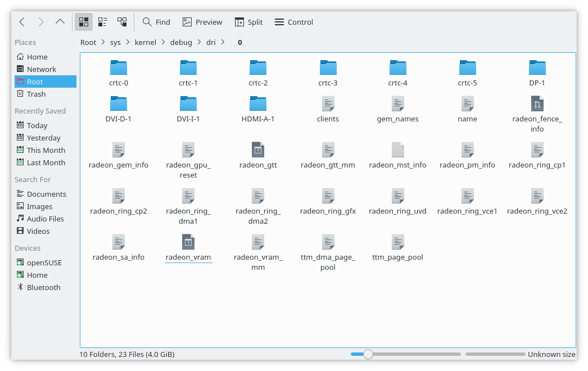
Task: Click Bluetooth under Devices
Action: 43,287
